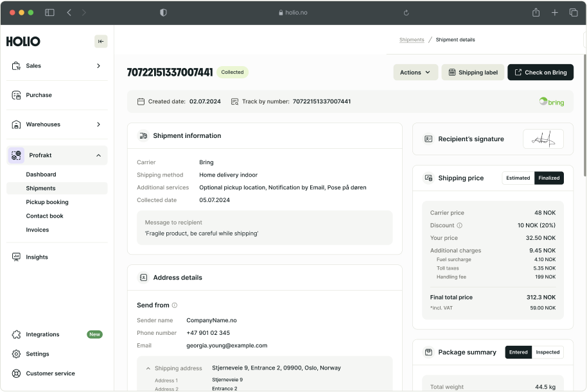Screen dimensions: 587x392
Task: Select the Finalized shipping price view
Action: coord(549,178)
